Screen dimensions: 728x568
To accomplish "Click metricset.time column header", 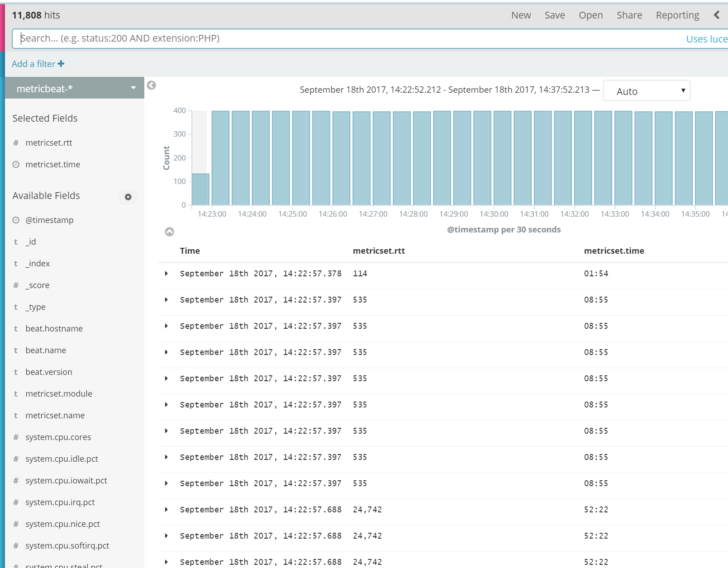I will coord(614,251).
